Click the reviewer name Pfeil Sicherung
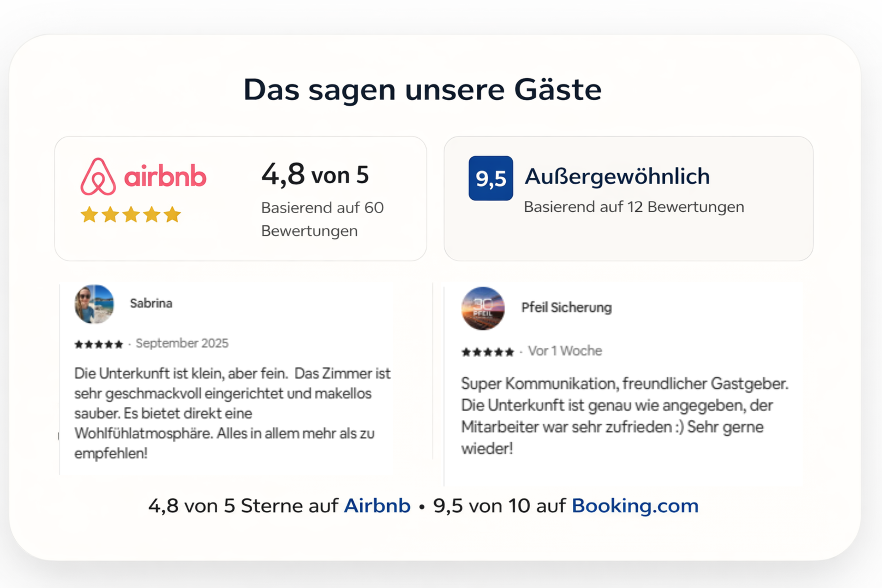This screenshot has width=882, height=588. pos(566,307)
